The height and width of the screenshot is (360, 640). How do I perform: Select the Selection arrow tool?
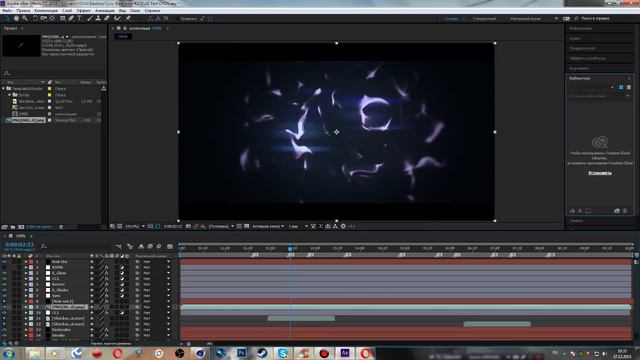pyautogui.click(x=7, y=18)
